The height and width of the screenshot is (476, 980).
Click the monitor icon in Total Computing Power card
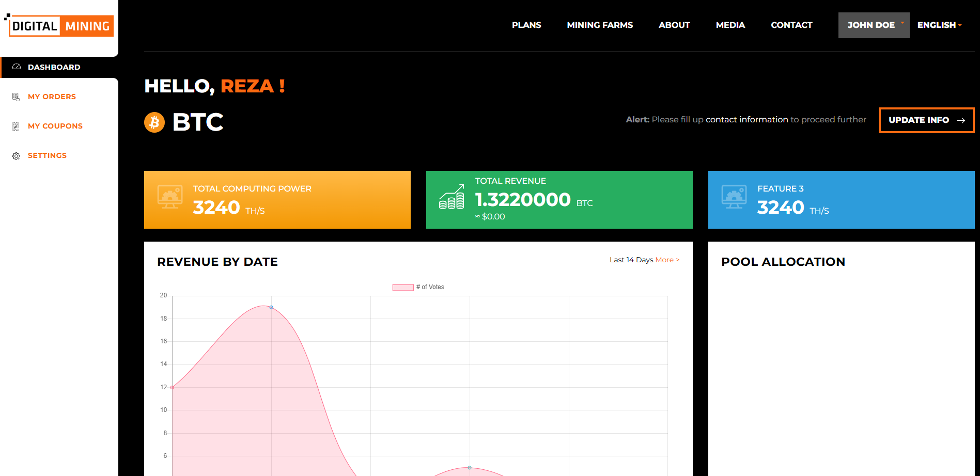point(170,197)
